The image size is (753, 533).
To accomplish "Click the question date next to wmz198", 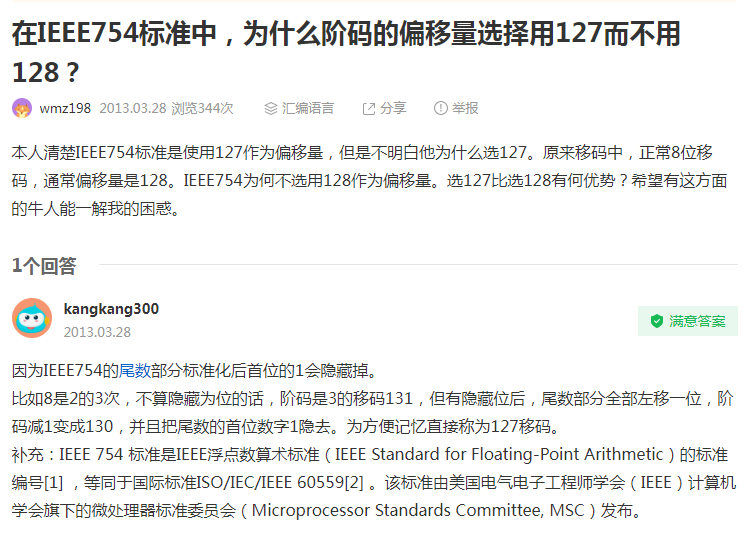I will click(x=132, y=108).
